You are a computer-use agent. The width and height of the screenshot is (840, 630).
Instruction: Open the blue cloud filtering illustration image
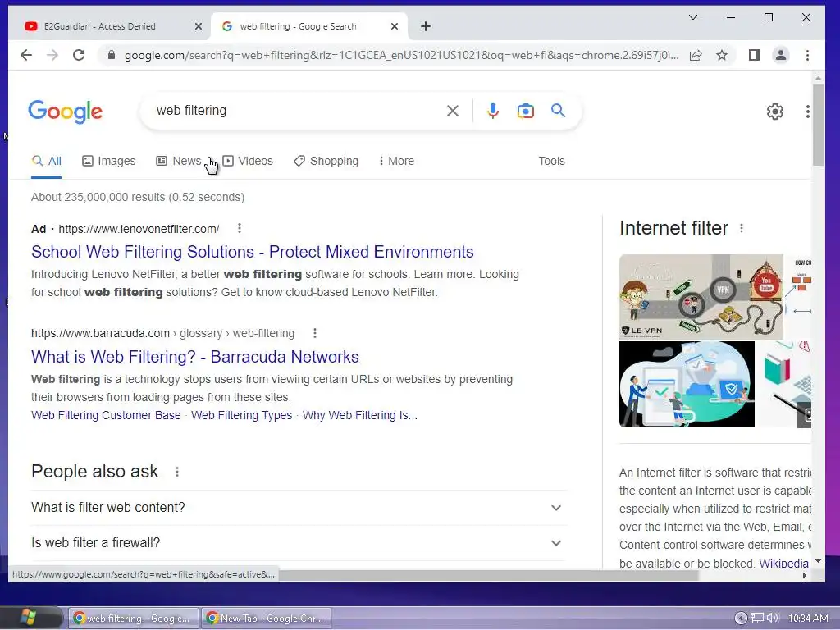(687, 384)
